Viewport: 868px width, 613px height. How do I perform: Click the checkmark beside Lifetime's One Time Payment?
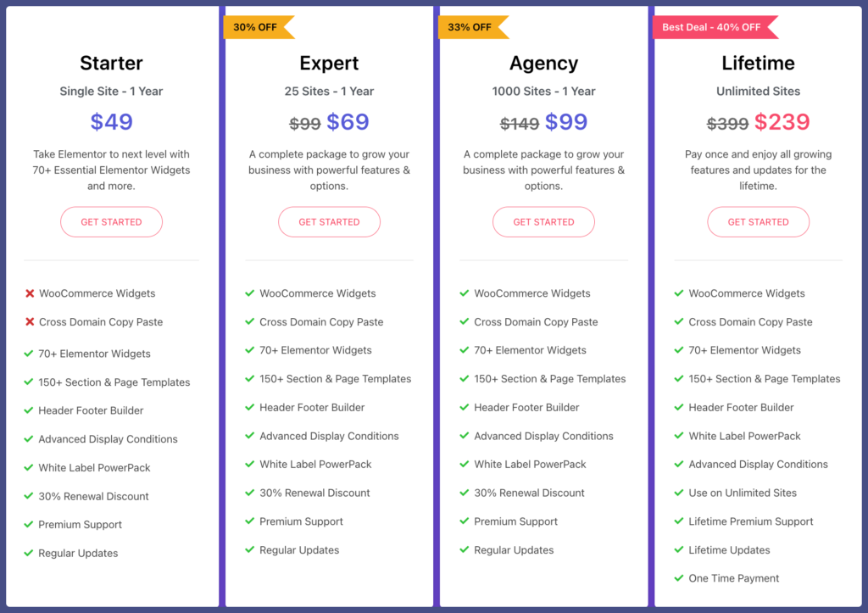tap(679, 577)
